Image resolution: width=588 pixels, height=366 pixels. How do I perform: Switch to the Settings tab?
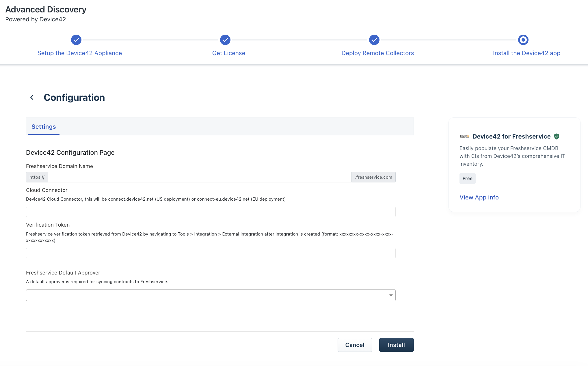44,127
